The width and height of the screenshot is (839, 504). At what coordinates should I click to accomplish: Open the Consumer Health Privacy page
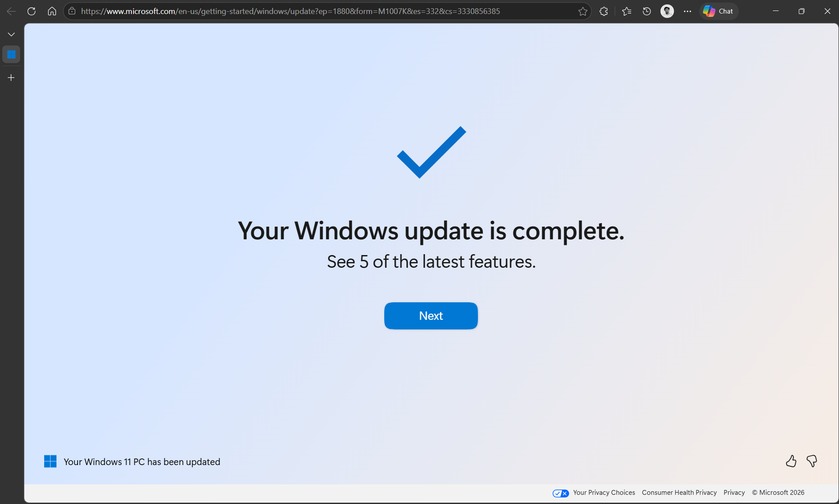[x=679, y=492]
